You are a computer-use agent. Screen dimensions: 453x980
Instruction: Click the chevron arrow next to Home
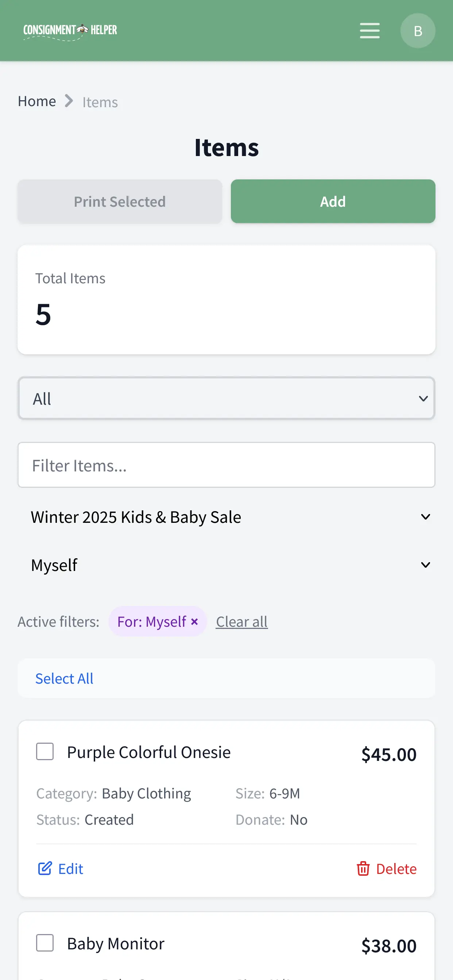tap(69, 101)
